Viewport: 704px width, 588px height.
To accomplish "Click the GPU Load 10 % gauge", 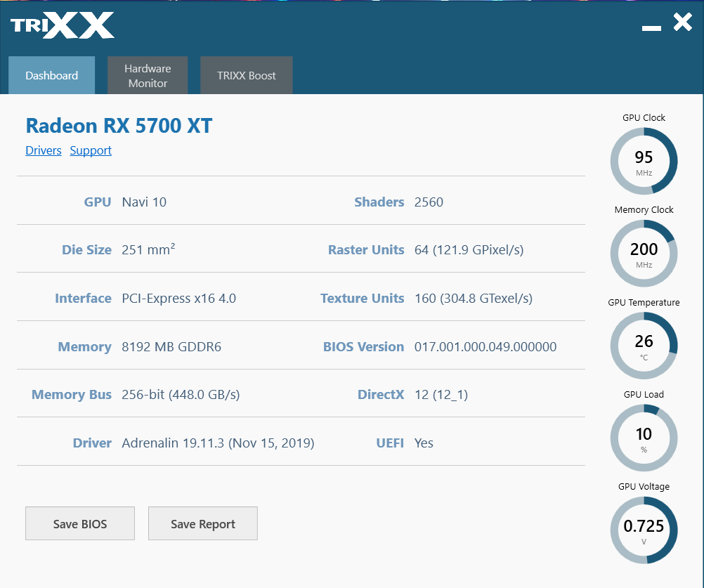I will 644,438.
